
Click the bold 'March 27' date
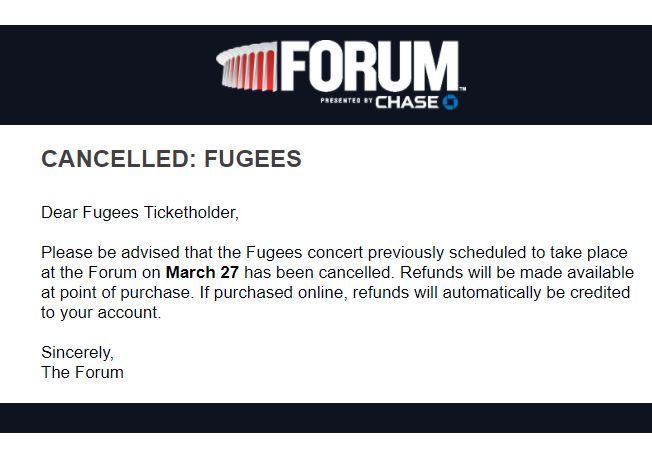203,272
